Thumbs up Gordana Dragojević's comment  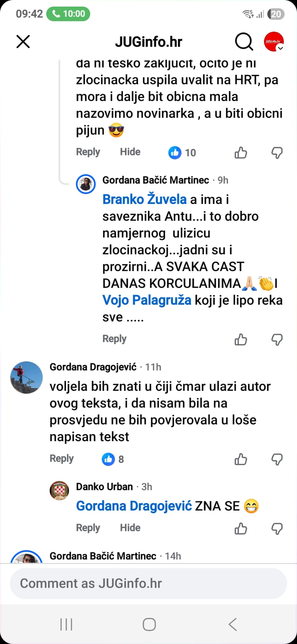point(241,459)
